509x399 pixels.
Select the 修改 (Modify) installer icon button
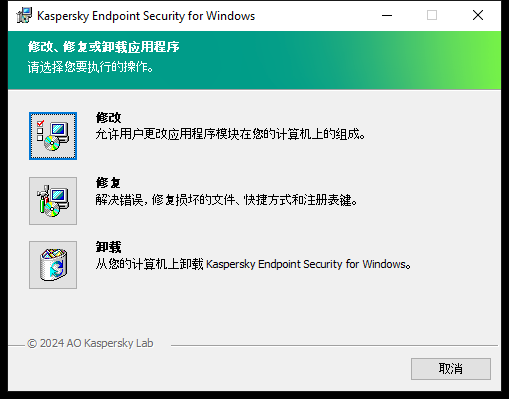pyautogui.click(x=53, y=136)
